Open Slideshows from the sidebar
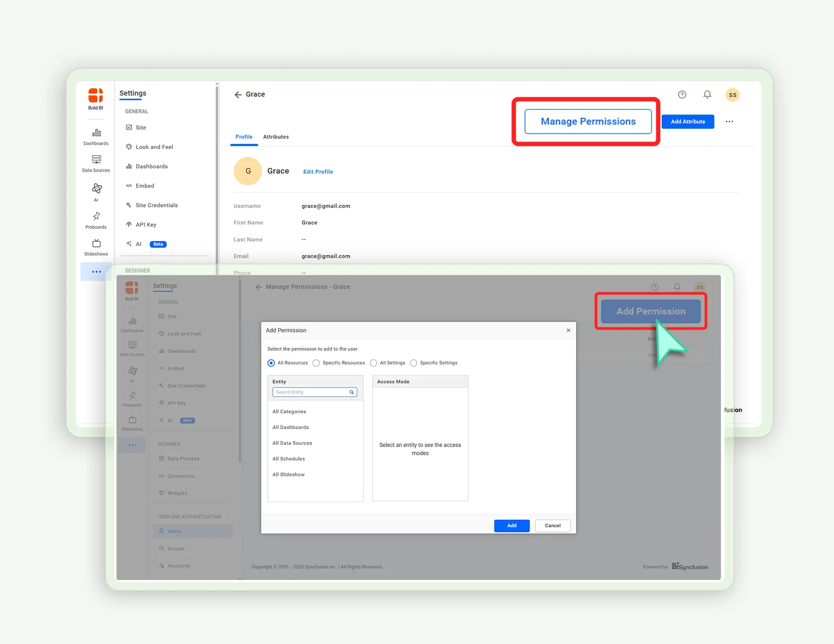This screenshot has width=834, height=644. 96,247
